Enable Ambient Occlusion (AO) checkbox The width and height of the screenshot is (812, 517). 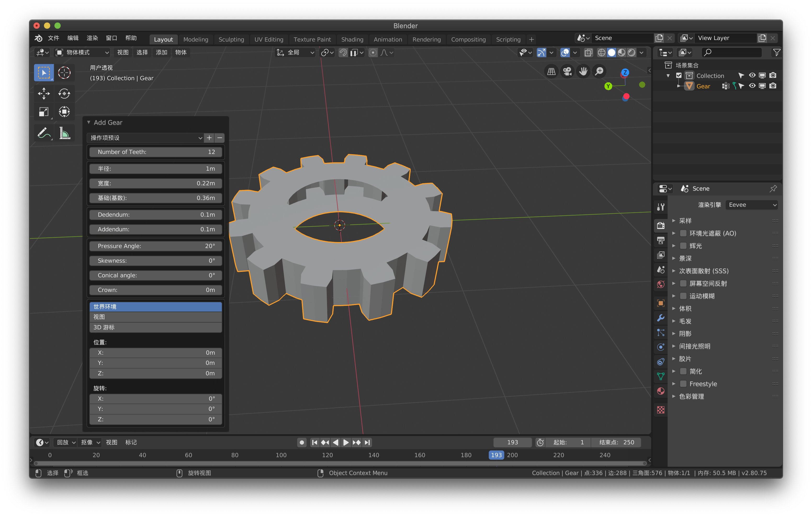684,233
